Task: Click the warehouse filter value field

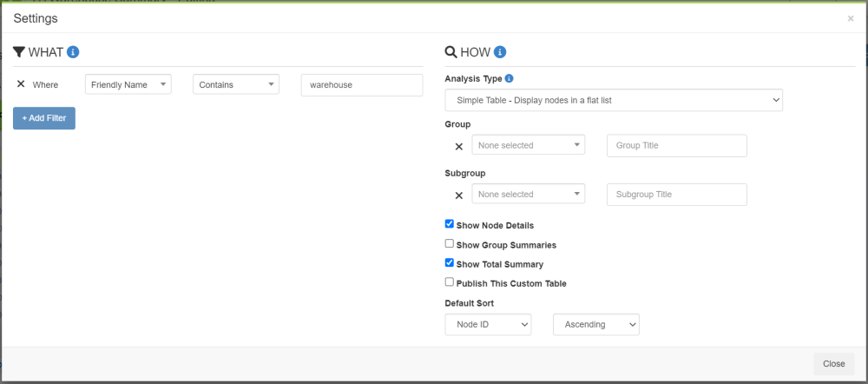Action: point(361,84)
